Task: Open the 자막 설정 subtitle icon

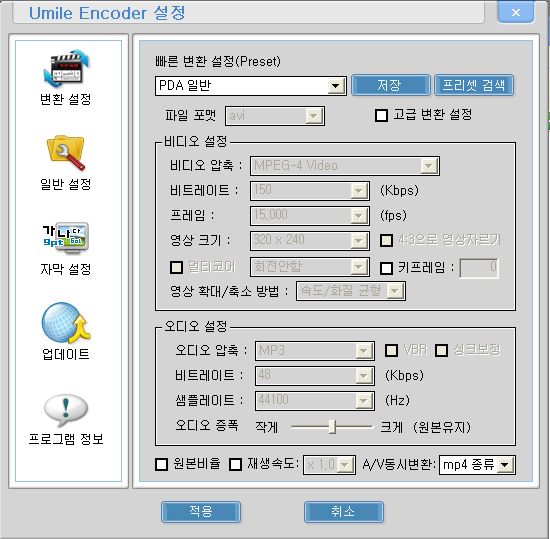Action: tap(66, 237)
